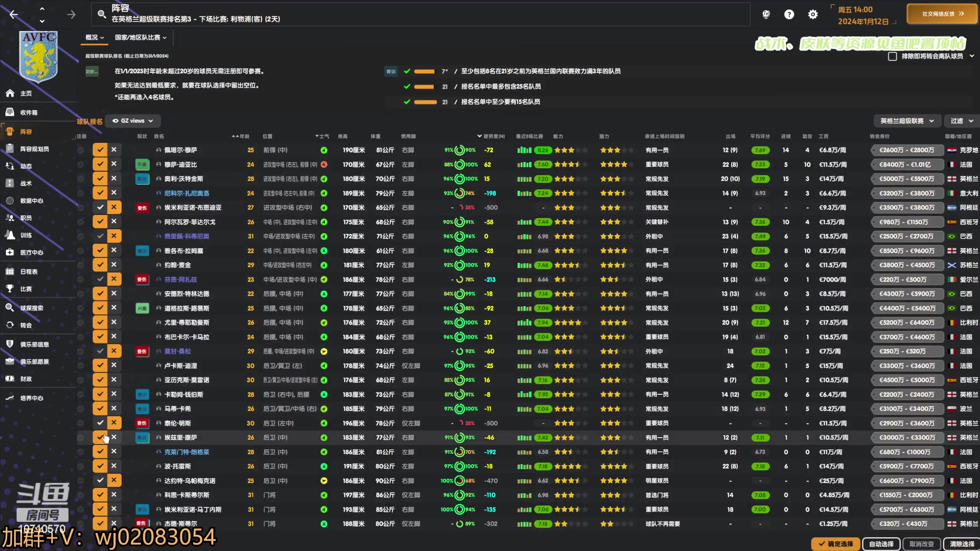The height and width of the screenshot is (551, 980).
Task: Toggle registration check for 埃兹里·康萨
Action: [100, 437]
